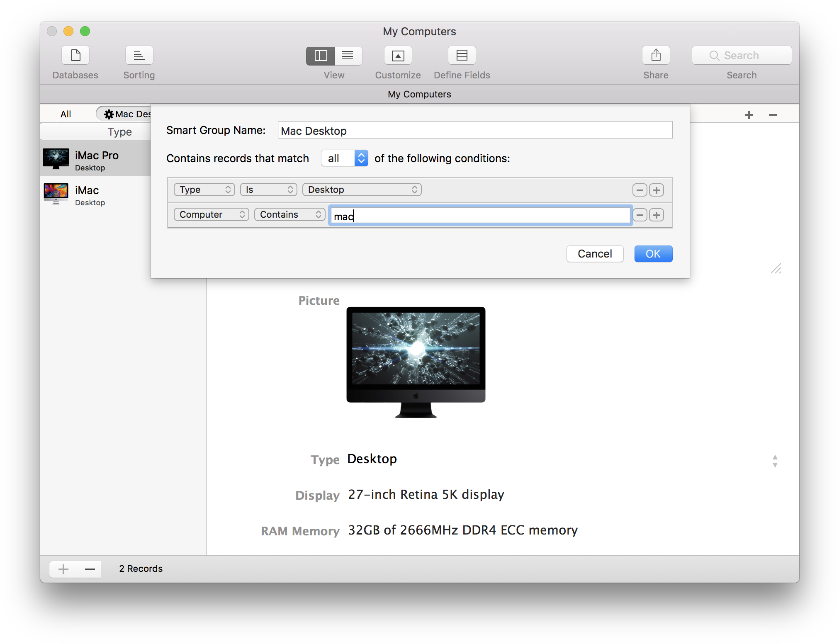
Task: Click the OK button
Action: (653, 254)
